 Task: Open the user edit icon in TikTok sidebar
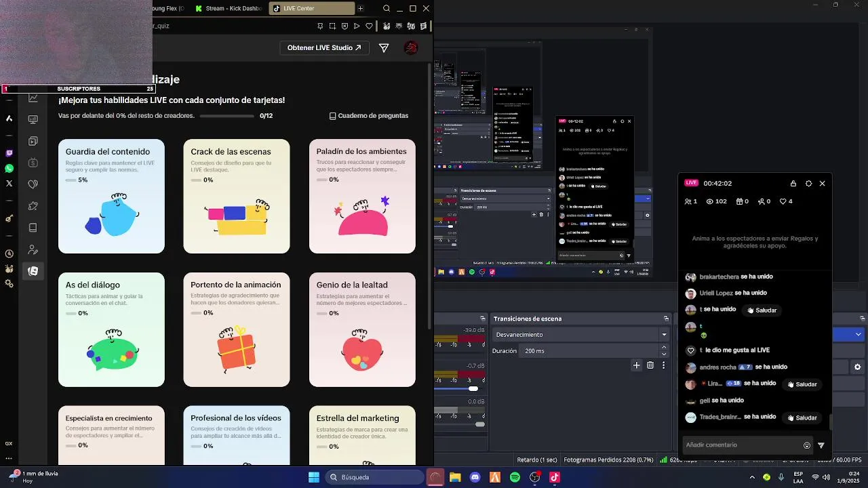point(33,249)
